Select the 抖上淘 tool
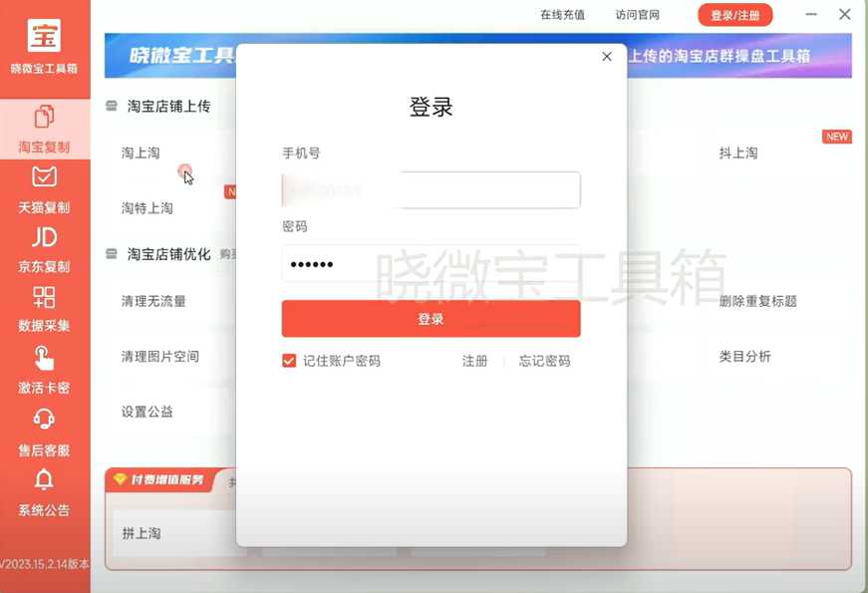Image resolution: width=868 pixels, height=593 pixels. coord(738,153)
